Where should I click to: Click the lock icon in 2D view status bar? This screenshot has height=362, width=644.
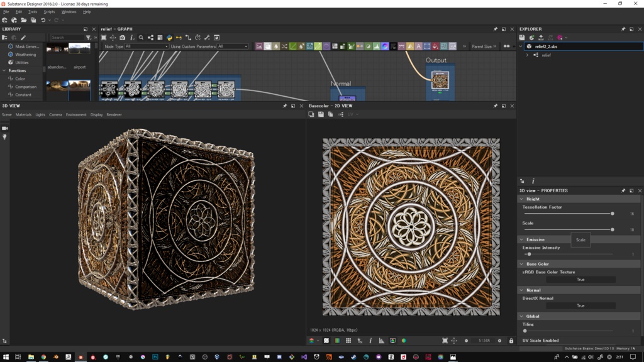pyautogui.click(x=512, y=340)
